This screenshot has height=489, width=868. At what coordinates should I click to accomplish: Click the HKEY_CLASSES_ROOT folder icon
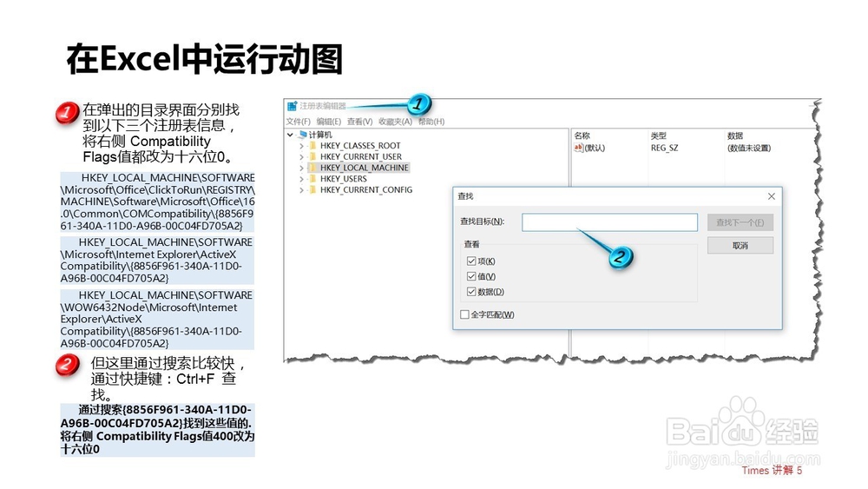tap(312, 146)
